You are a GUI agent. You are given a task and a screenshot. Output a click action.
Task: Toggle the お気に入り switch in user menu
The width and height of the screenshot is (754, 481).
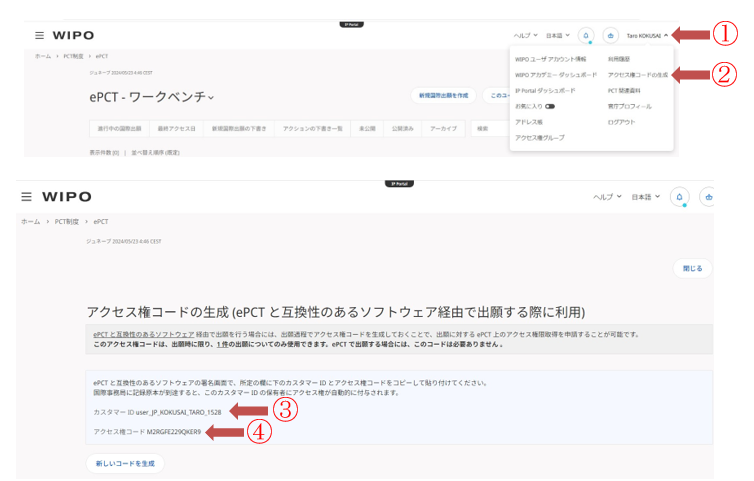[x=550, y=105]
